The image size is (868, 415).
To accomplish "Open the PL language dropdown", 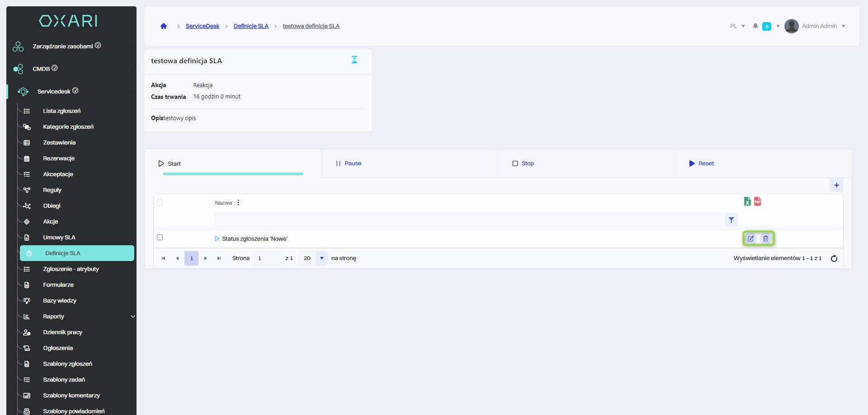I will (737, 26).
